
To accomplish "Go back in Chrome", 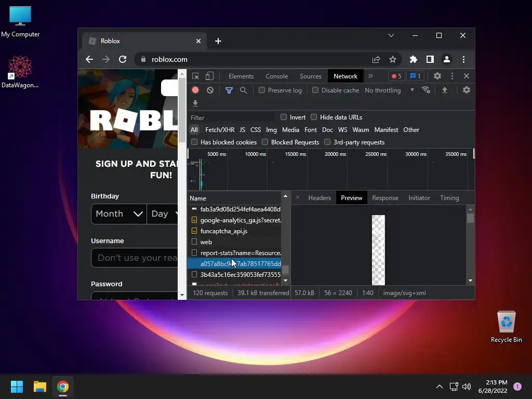I will (89, 59).
